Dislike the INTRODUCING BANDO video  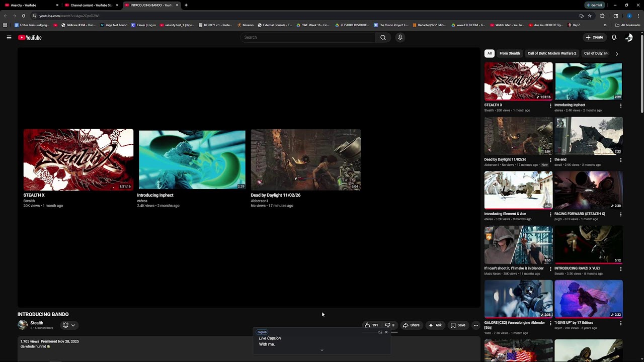(x=390, y=325)
